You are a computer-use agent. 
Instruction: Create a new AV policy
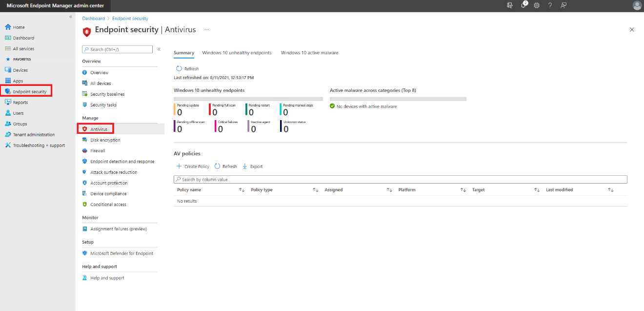[x=193, y=166]
